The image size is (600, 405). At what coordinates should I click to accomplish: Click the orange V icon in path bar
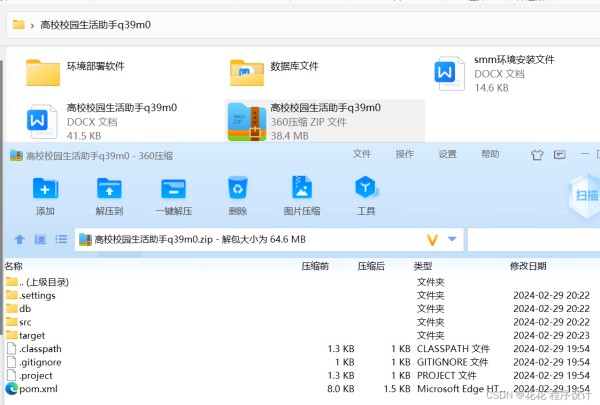[432, 240]
